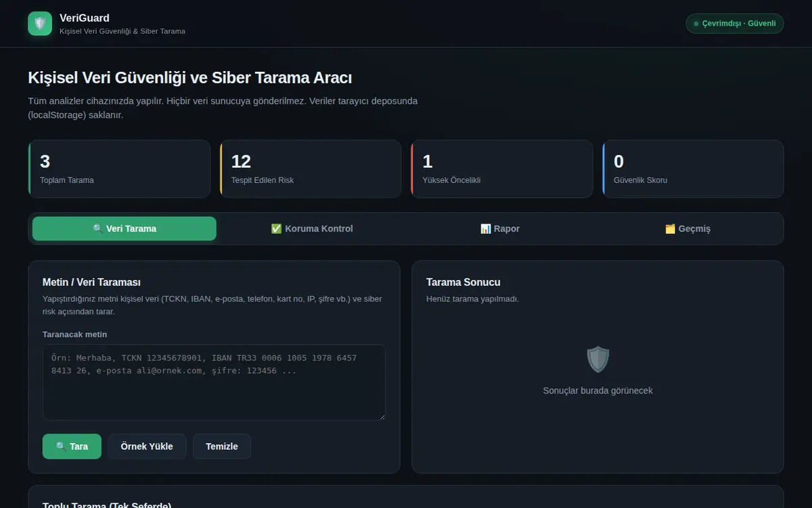Viewport: 812px width, 508px height.
Task: Click the Metin / Veri Taraması heading
Action: point(91,282)
